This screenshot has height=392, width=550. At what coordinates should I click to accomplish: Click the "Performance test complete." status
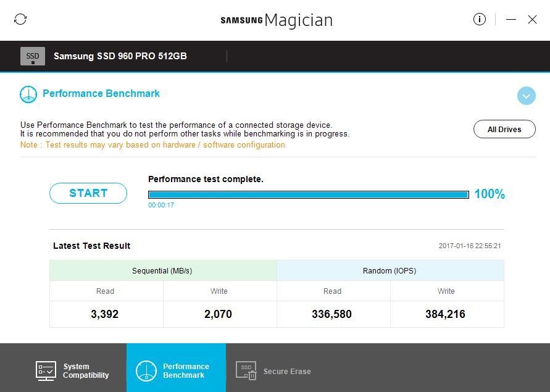click(x=206, y=179)
